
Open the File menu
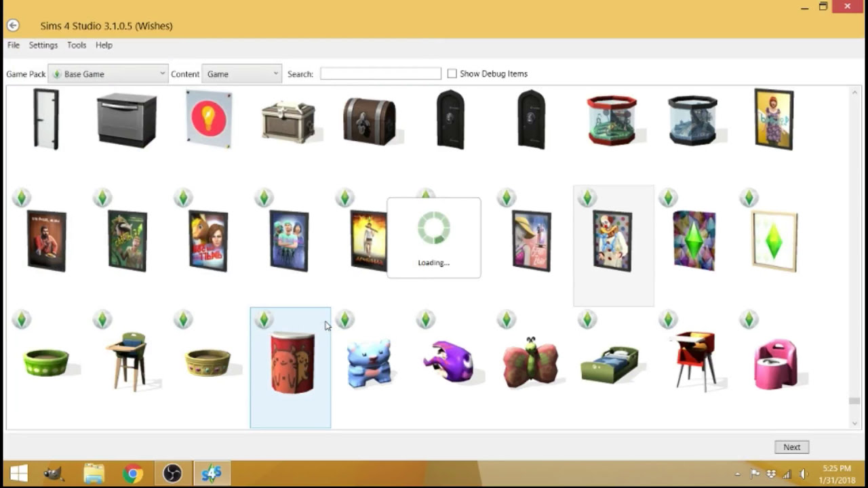[x=14, y=45]
